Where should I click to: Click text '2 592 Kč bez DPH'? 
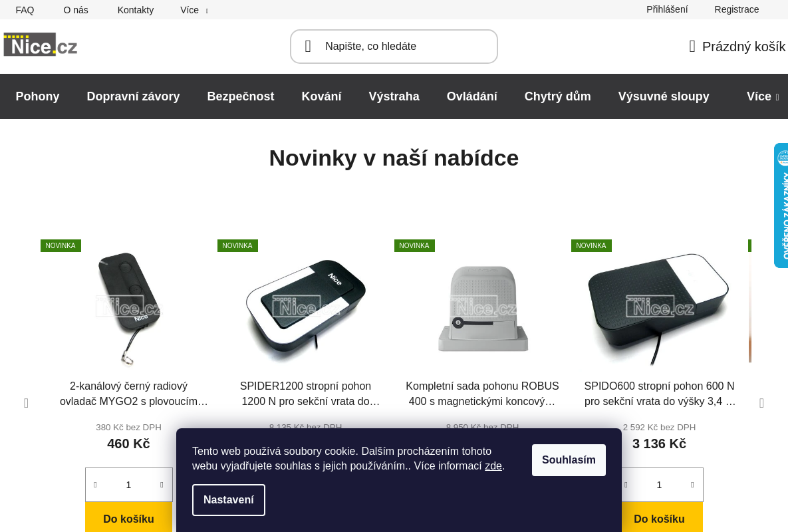[x=659, y=427]
